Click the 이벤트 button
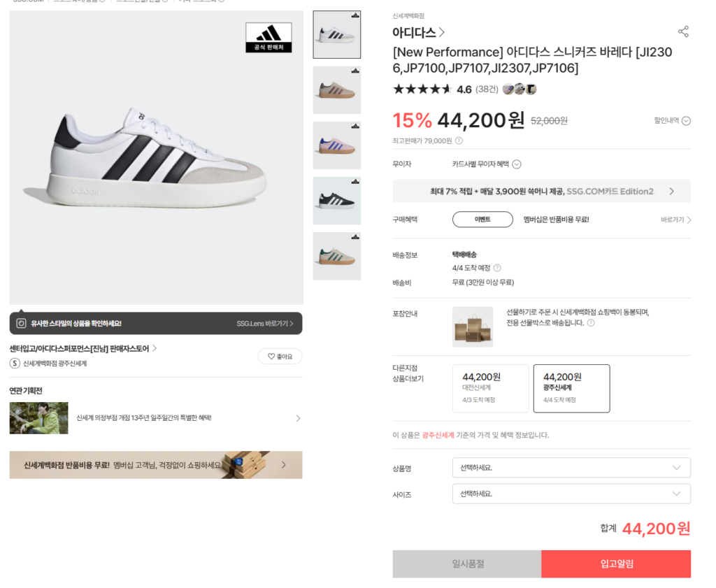The image size is (716, 588). click(482, 220)
